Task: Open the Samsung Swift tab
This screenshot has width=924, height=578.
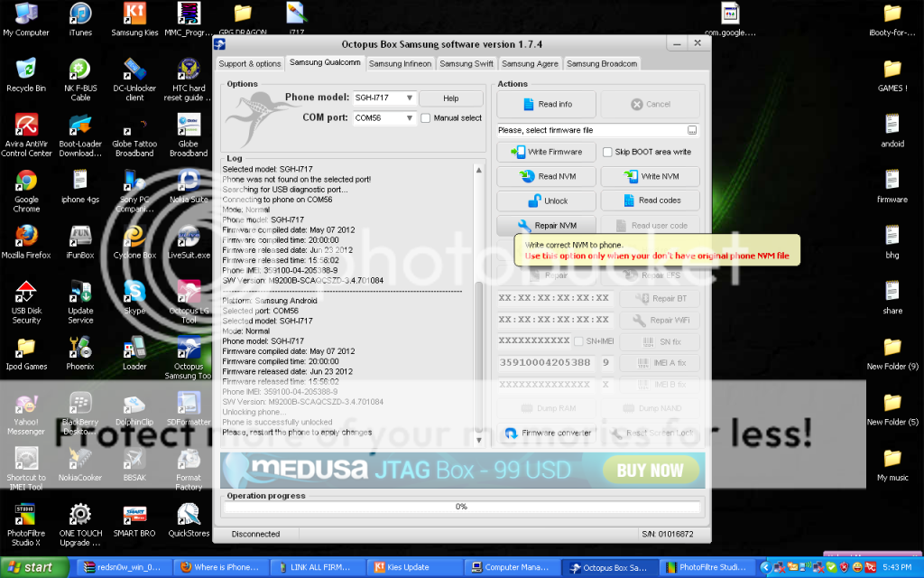Action: point(467,64)
